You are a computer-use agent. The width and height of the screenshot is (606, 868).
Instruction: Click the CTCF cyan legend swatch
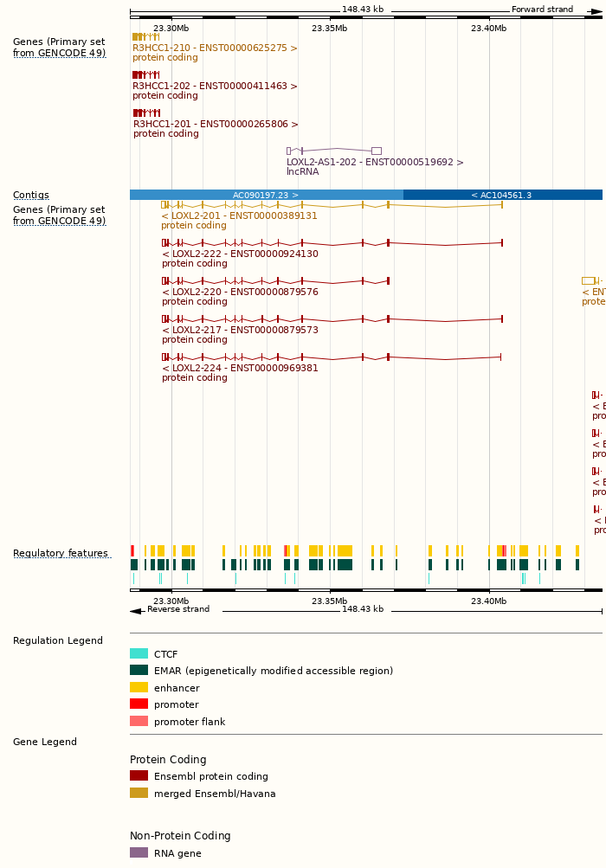tap(139, 654)
